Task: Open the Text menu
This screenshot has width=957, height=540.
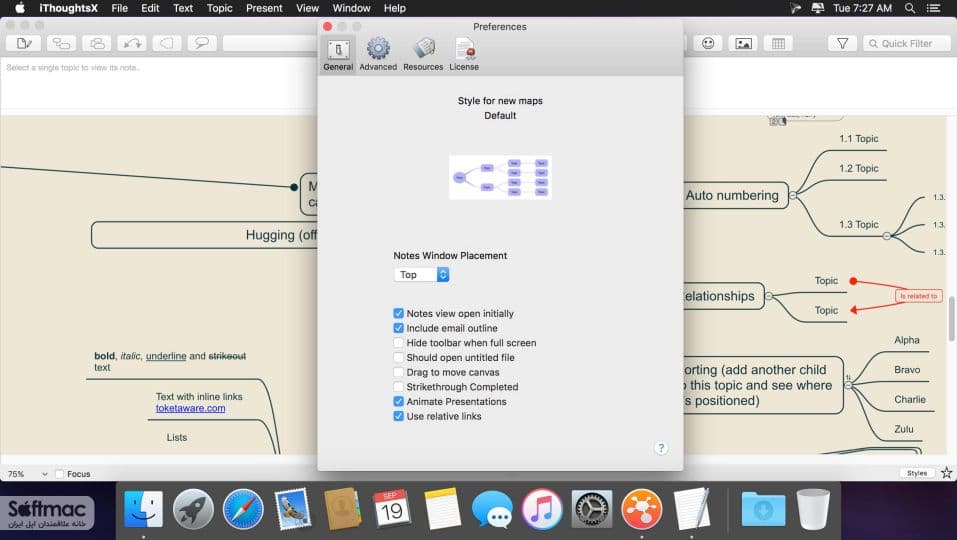Action: [x=182, y=8]
